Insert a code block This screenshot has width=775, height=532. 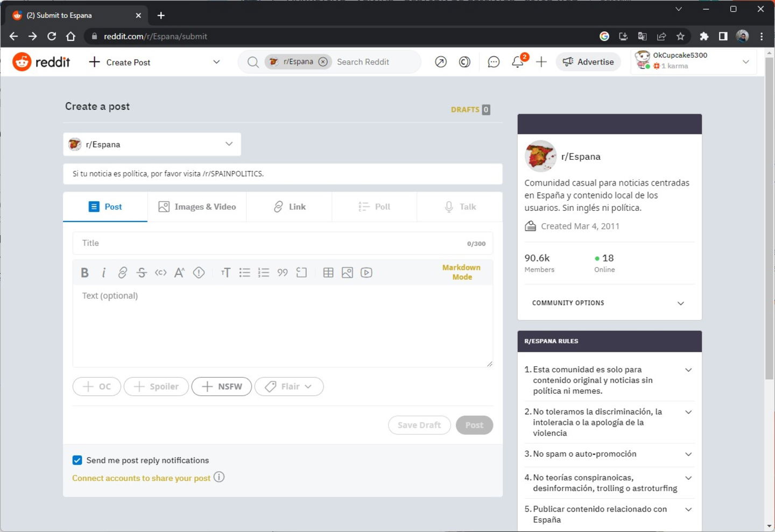(x=301, y=273)
